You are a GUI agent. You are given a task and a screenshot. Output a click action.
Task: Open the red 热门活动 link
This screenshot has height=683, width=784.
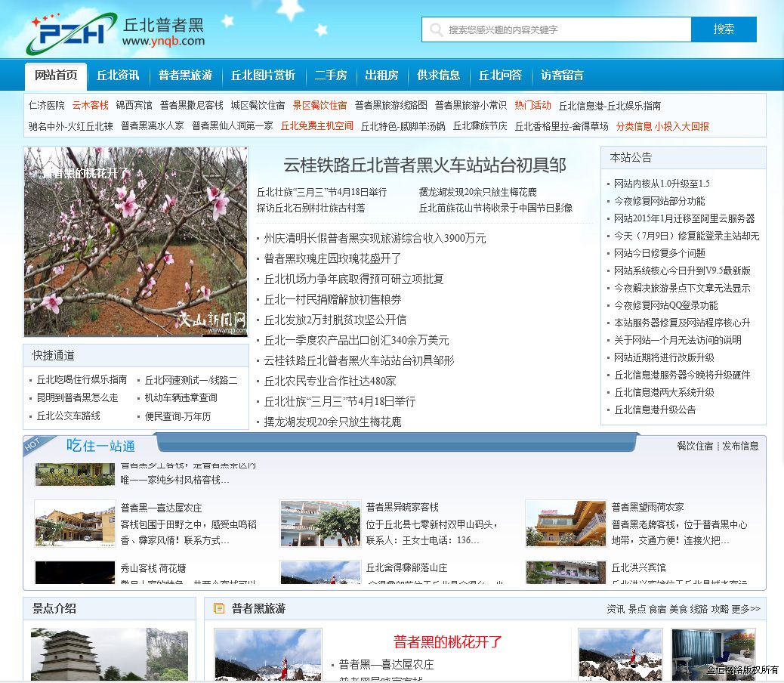click(533, 106)
